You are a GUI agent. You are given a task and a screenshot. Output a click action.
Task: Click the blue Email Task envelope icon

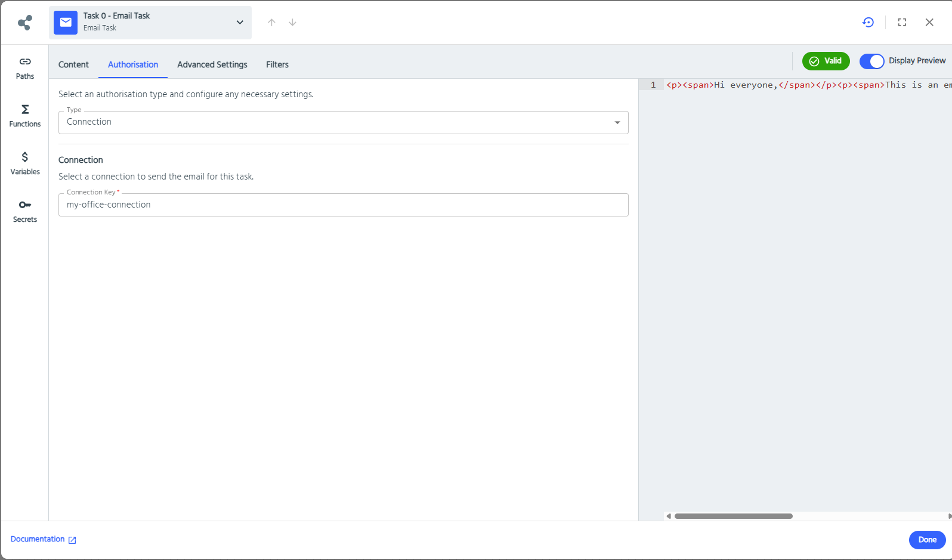tap(66, 23)
